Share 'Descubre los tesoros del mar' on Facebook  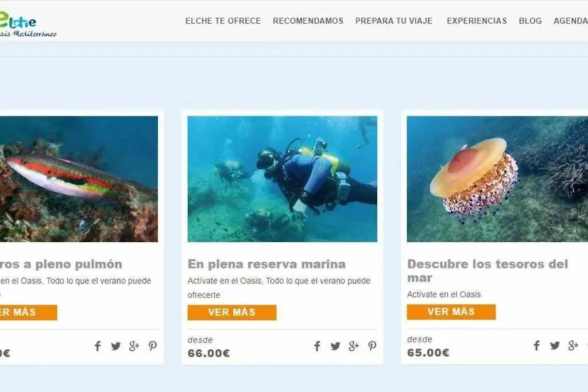tap(537, 345)
